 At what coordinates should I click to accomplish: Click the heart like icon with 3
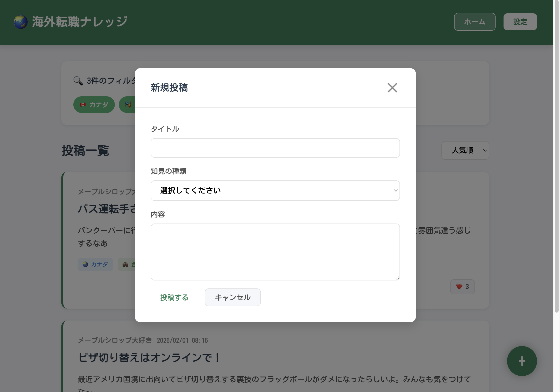tap(459, 286)
